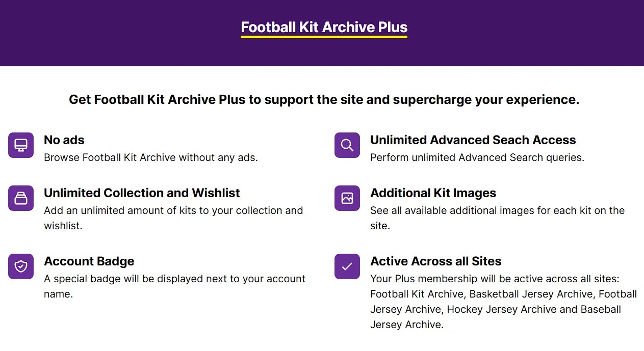Click the Unlimited Collection and Wishlist heading
This screenshot has height=351, width=644.
pyautogui.click(x=142, y=193)
